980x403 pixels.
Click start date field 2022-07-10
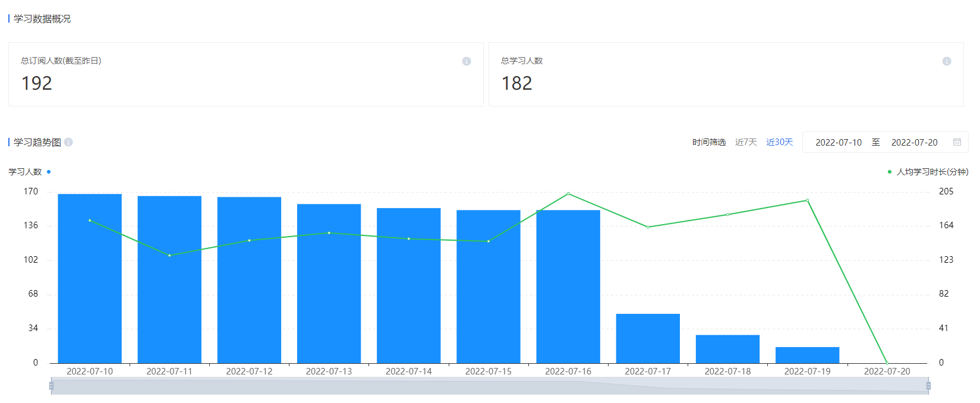tap(838, 143)
